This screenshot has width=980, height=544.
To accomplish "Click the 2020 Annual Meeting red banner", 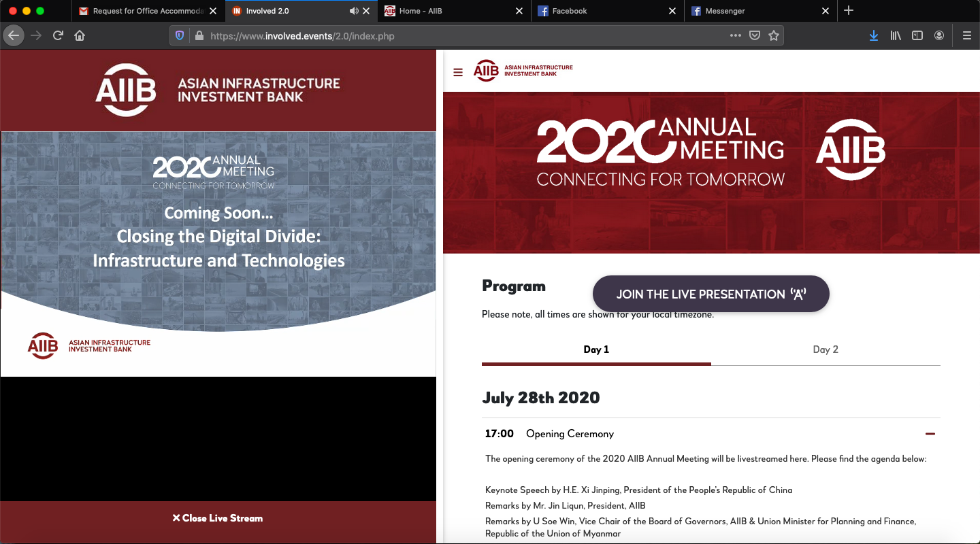I will 711,173.
